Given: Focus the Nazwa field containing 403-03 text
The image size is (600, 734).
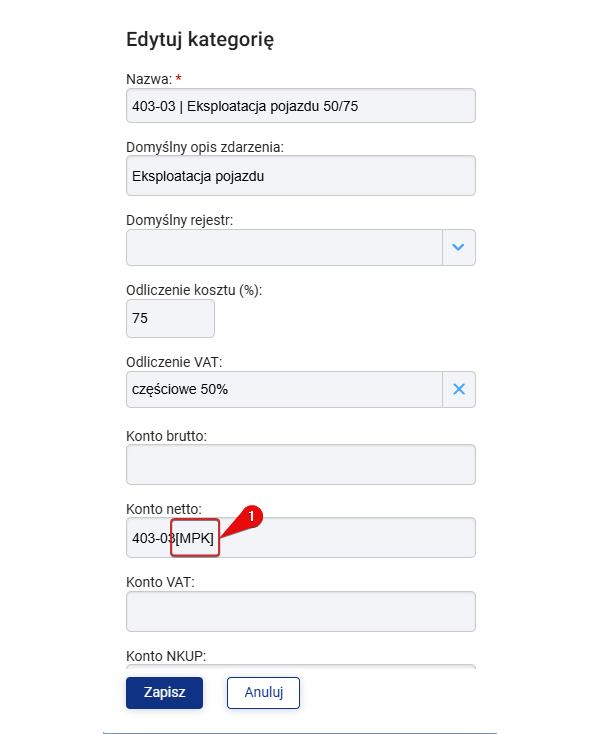Looking at the screenshot, I should point(301,106).
